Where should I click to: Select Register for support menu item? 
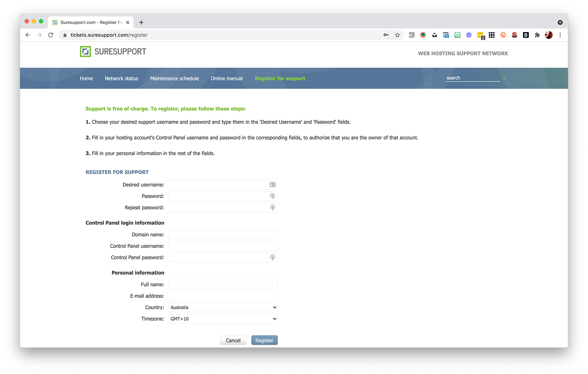[x=280, y=78]
